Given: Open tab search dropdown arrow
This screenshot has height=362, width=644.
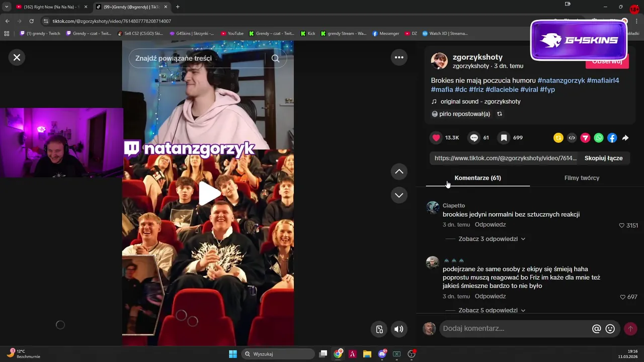Looking at the screenshot, I should point(7,7).
